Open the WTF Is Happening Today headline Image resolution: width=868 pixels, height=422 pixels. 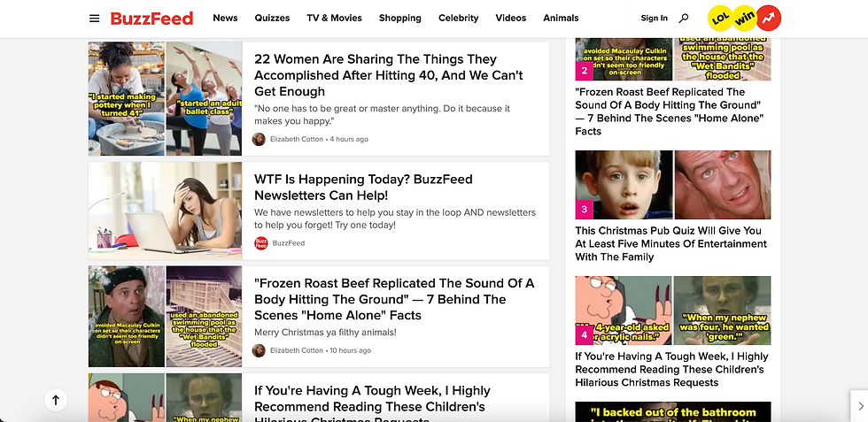tap(363, 188)
